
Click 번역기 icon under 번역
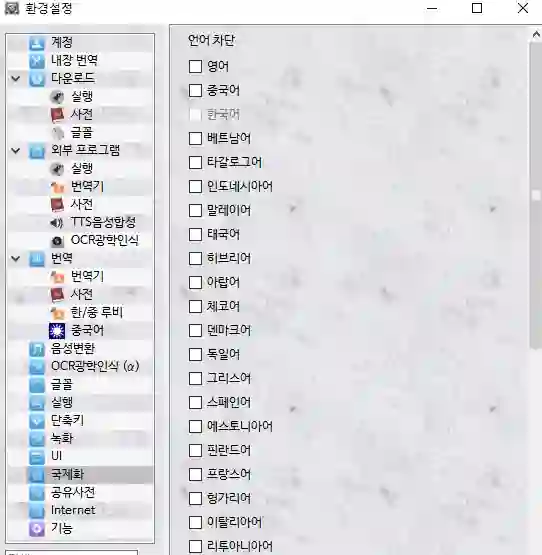coord(57,277)
